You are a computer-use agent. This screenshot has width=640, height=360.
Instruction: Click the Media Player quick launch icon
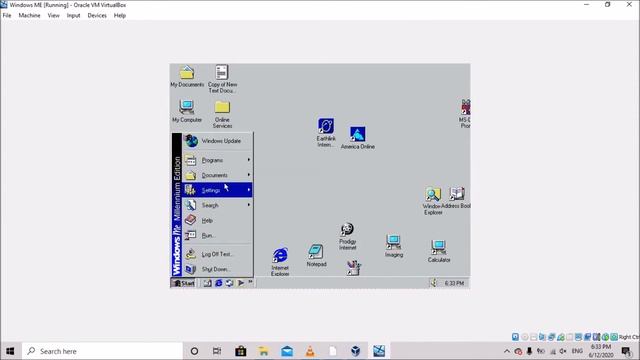241,283
